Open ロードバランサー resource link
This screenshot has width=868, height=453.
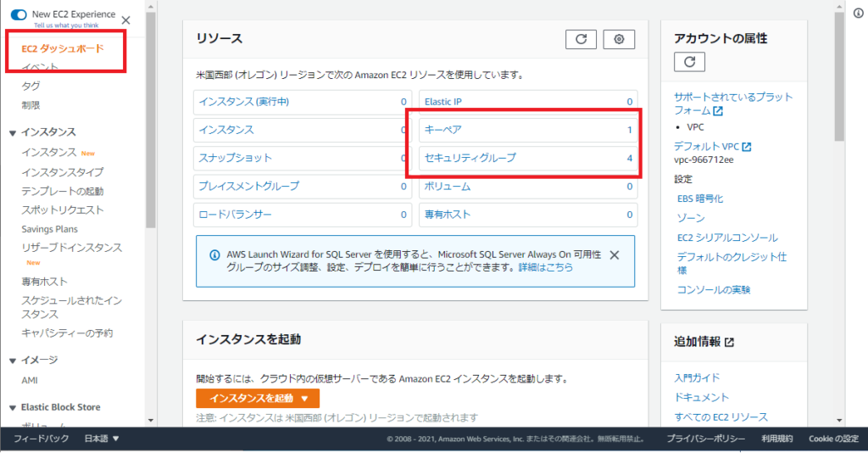click(x=236, y=215)
